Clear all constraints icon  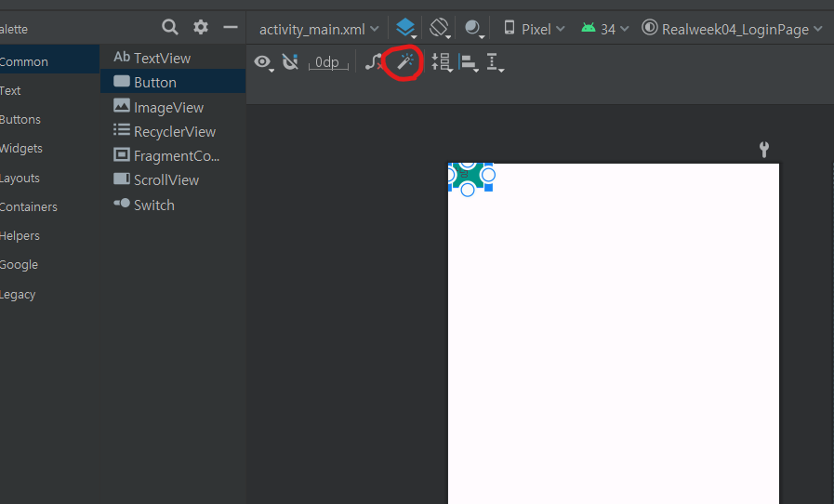coord(374,61)
